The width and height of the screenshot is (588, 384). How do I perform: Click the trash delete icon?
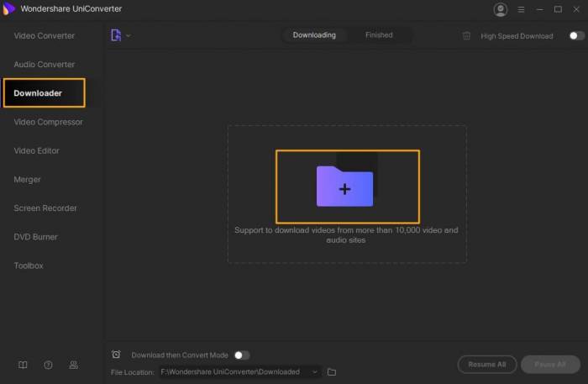467,36
